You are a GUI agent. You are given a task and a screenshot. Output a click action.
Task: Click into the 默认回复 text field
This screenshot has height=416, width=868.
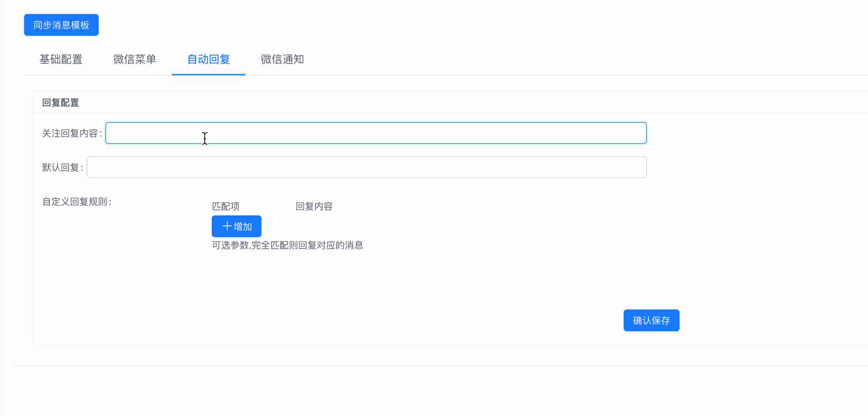click(x=366, y=167)
